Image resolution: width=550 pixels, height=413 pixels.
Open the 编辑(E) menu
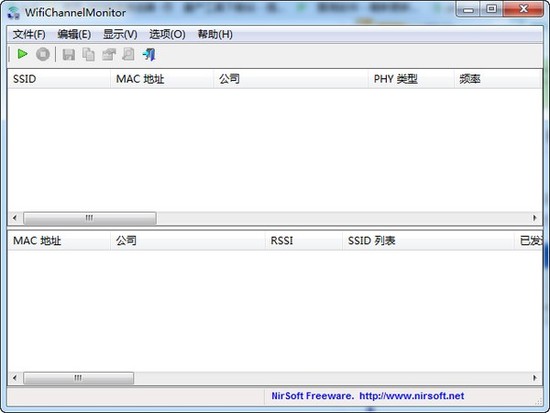[74, 34]
